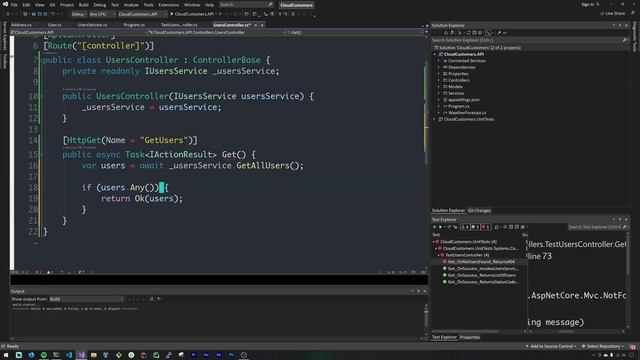This screenshot has height=360, width=640.
Task: Toggle the passed tests filter badge showing 3
Action: tap(475, 227)
